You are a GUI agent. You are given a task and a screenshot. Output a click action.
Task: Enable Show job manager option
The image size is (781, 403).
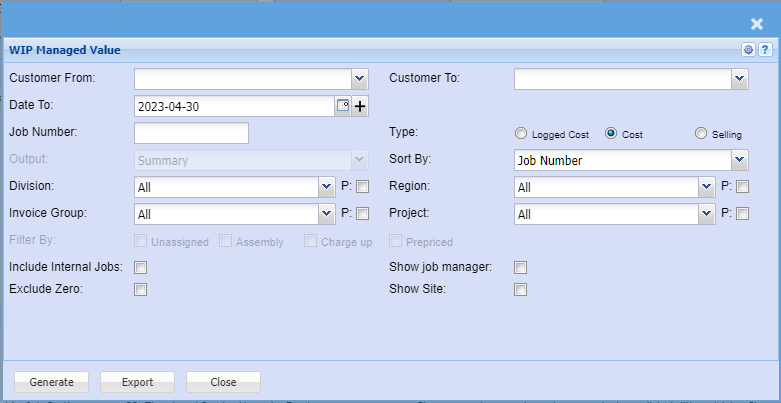coord(520,267)
